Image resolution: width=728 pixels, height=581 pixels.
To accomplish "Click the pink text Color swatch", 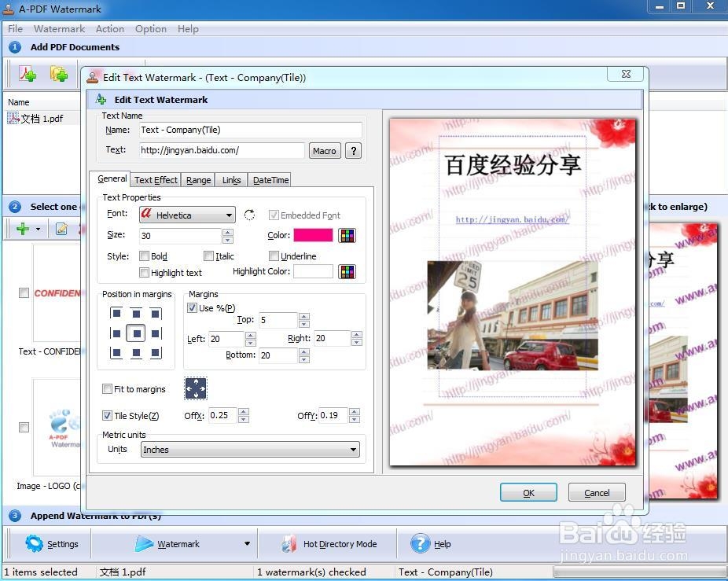I will [314, 235].
